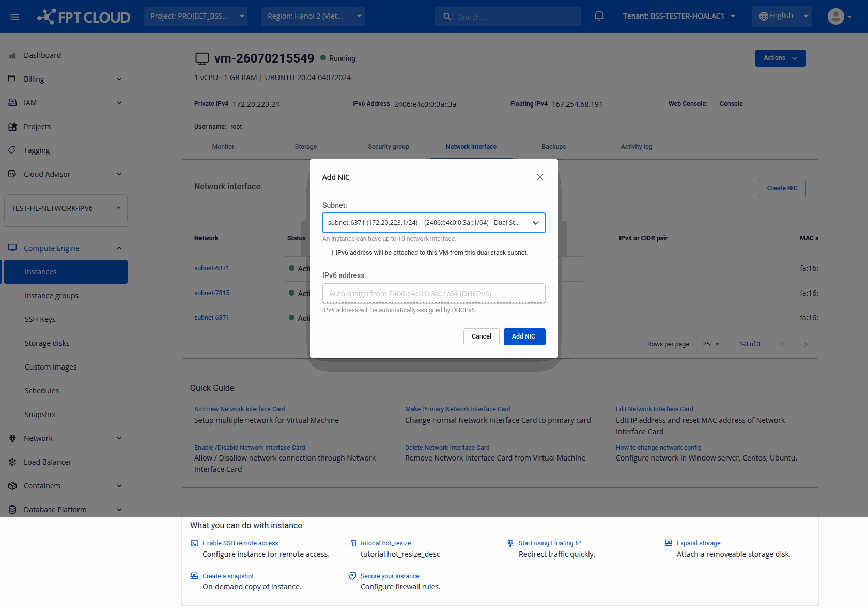The image size is (868, 613).
Task: Click the Tagging icon in sidebar
Action: 12,150
